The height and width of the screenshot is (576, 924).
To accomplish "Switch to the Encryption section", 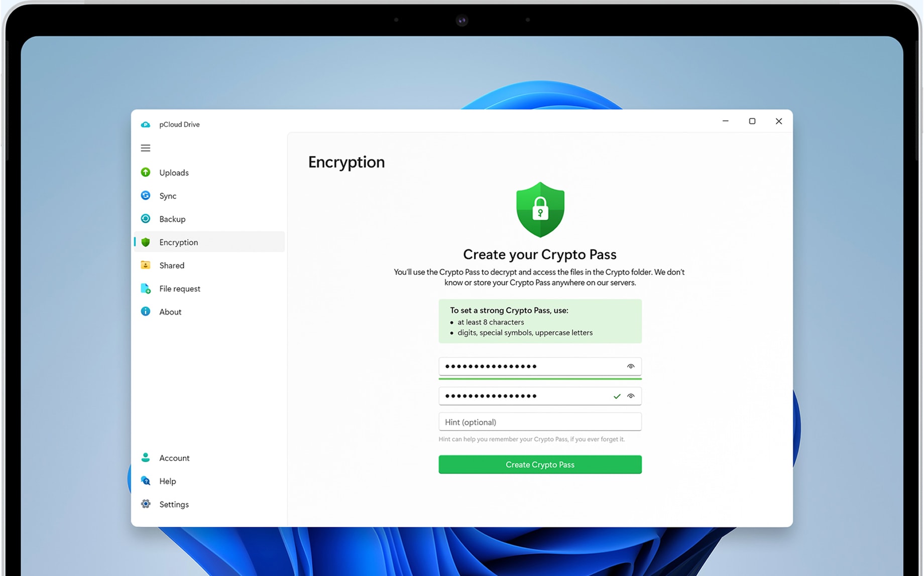I will tap(178, 242).
